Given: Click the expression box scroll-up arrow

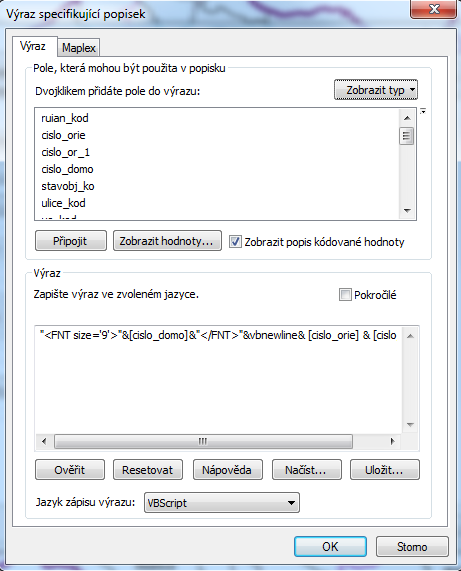Looking at the screenshot, I should click(410, 336).
